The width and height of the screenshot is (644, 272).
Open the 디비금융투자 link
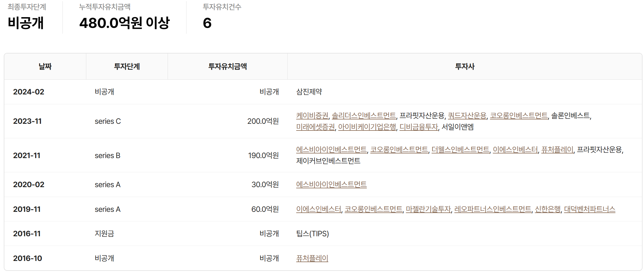[419, 127]
